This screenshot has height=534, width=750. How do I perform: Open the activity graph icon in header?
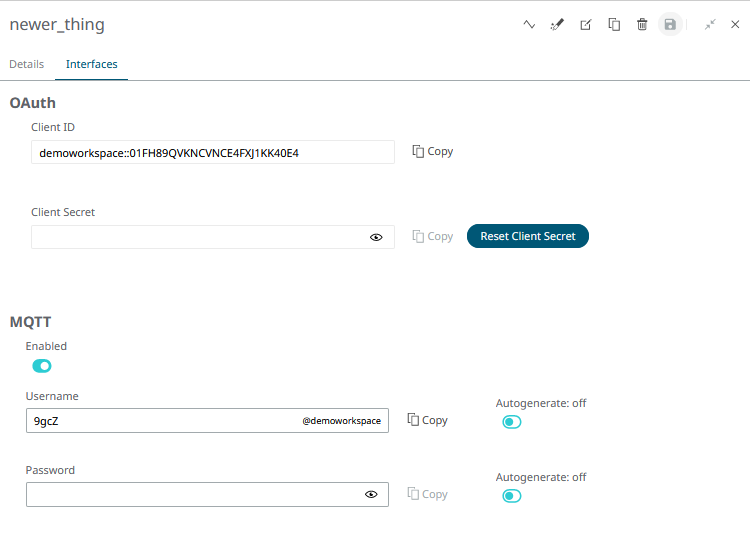pyautogui.click(x=529, y=24)
